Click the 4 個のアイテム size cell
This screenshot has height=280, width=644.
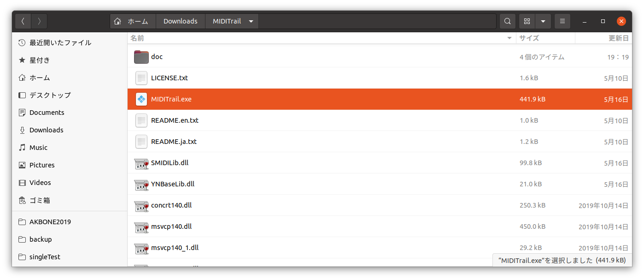542,57
